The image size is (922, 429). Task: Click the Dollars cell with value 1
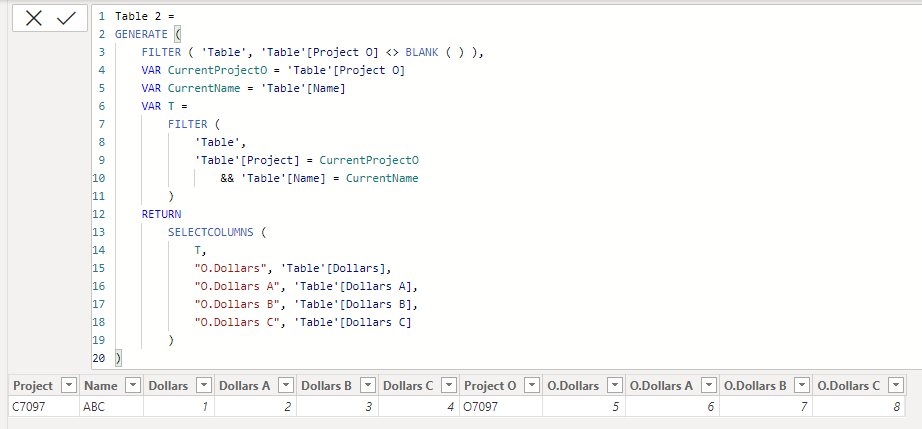tap(179, 406)
